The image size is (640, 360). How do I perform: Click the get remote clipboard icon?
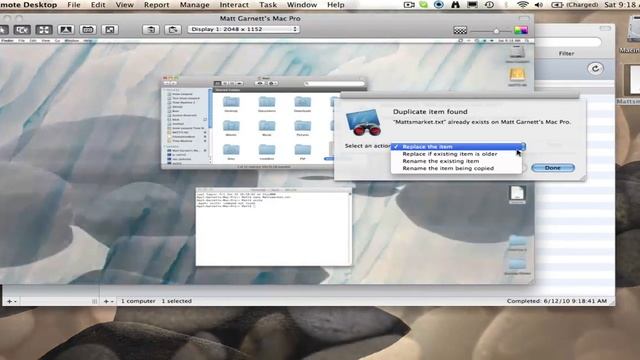pyautogui.click(x=151, y=30)
